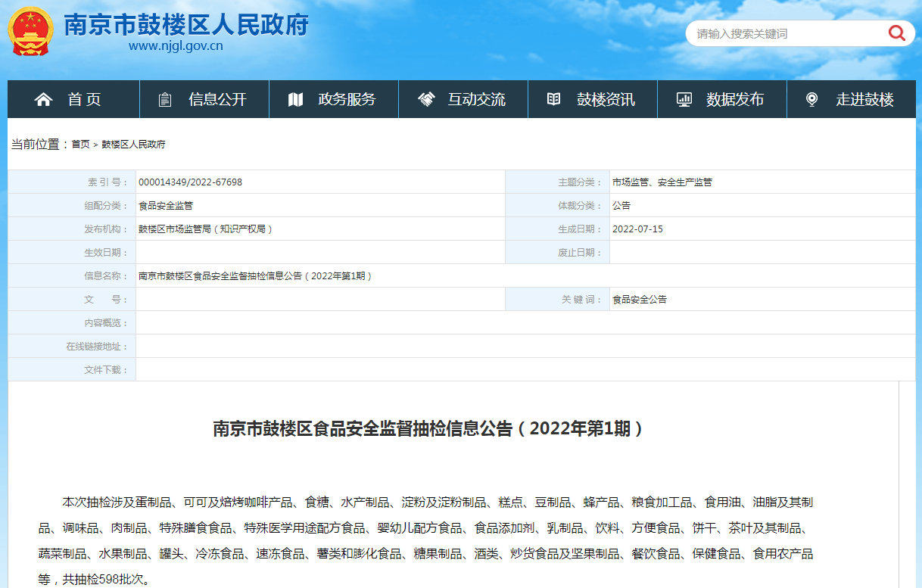Click the 生效日期 field label
The image size is (922, 588).
pyautogui.click(x=107, y=253)
